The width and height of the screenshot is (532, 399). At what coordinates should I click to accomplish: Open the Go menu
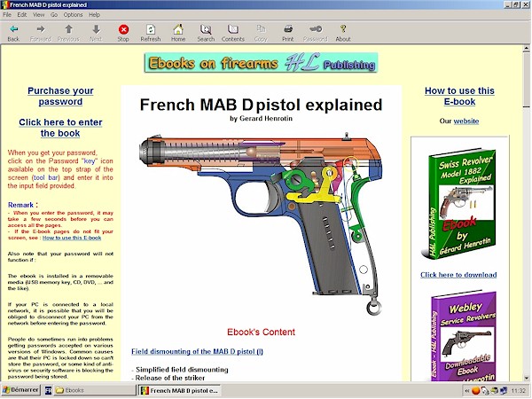click(54, 14)
